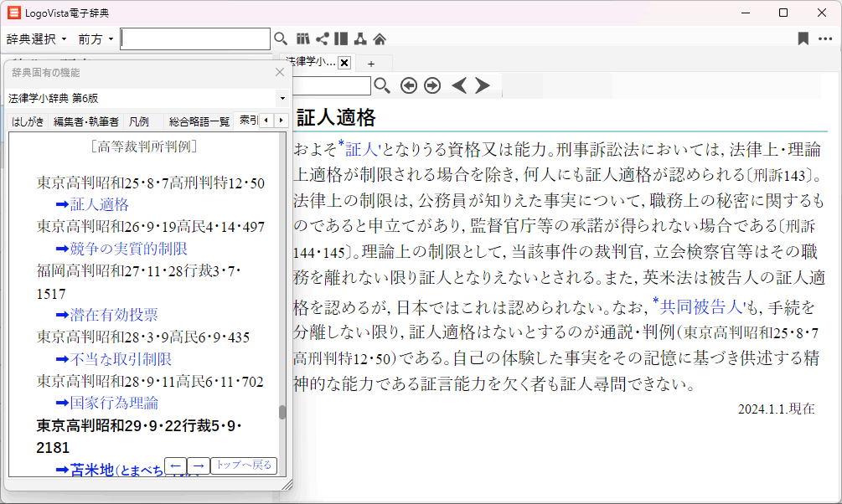Open the 辞典選択 dropdown
The height and width of the screenshot is (504, 842).
pyautogui.click(x=37, y=39)
